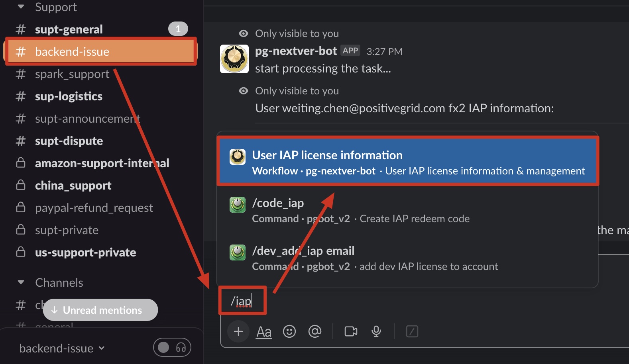Select the /code_iap command

pos(407,210)
